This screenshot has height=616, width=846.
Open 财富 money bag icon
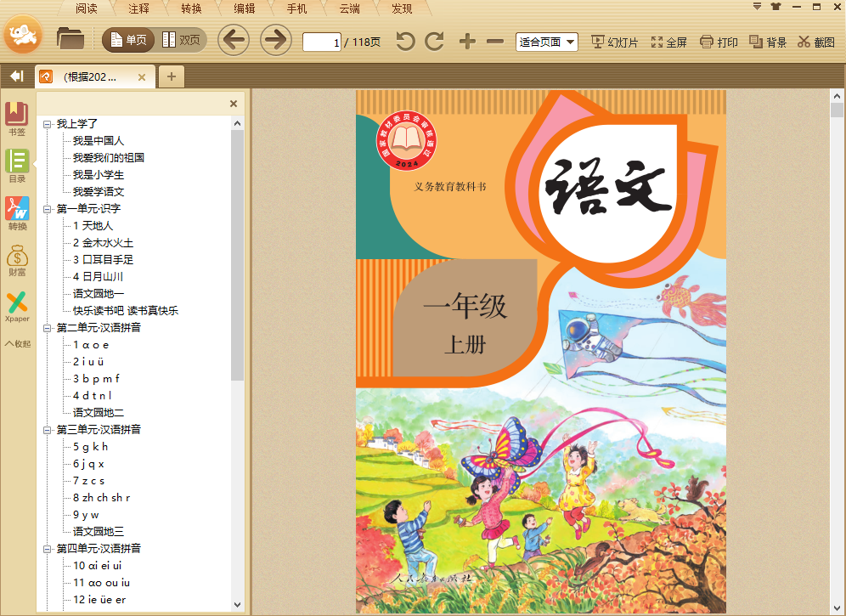pyautogui.click(x=17, y=260)
